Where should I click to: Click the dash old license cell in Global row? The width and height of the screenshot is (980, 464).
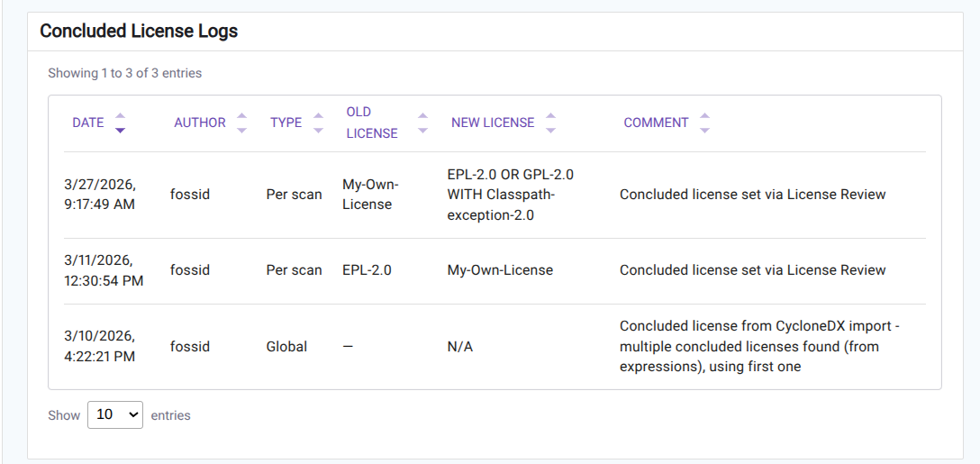(x=348, y=347)
